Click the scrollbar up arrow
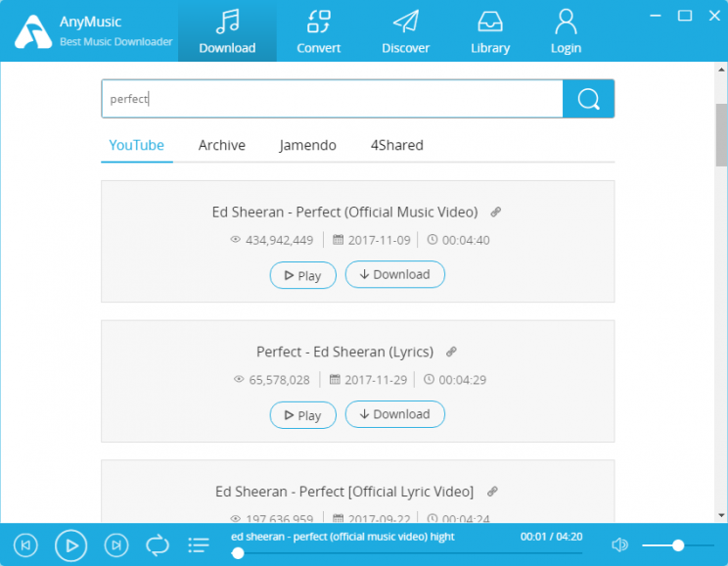 click(x=721, y=70)
